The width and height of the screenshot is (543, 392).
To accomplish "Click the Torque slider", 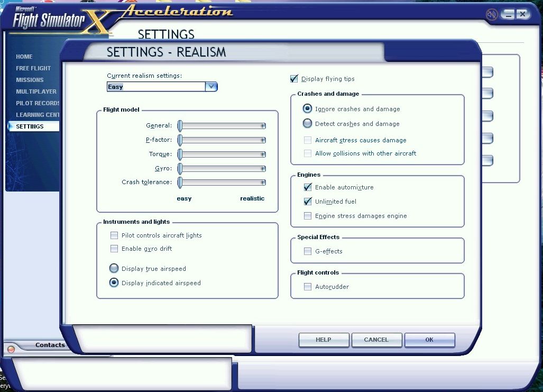I will click(x=222, y=154).
